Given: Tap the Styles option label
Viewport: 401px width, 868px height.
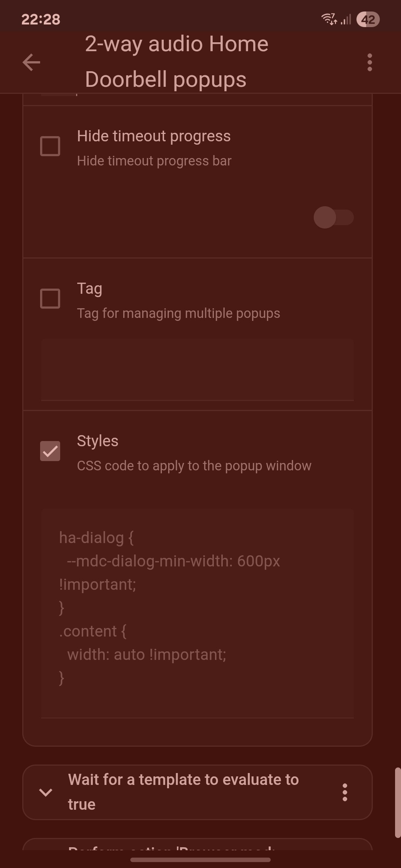Looking at the screenshot, I should pos(98,441).
